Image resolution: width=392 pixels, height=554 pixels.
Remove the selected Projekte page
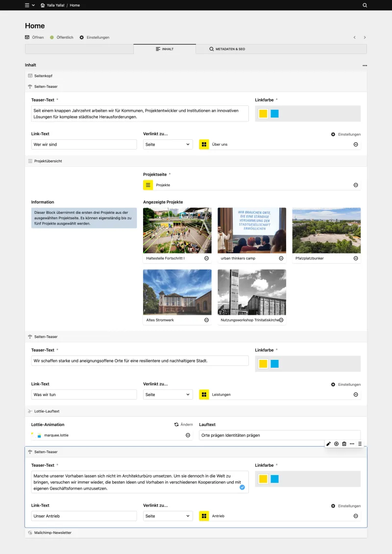point(356,185)
